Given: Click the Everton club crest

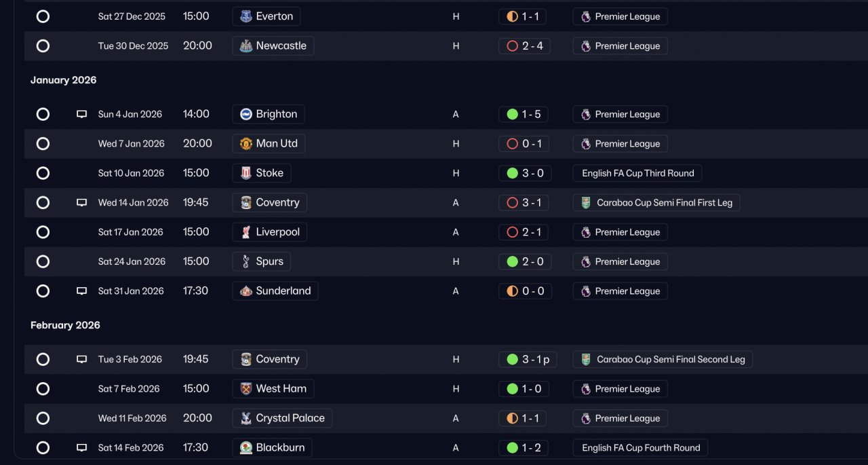Looking at the screenshot, I should (246, 16).
